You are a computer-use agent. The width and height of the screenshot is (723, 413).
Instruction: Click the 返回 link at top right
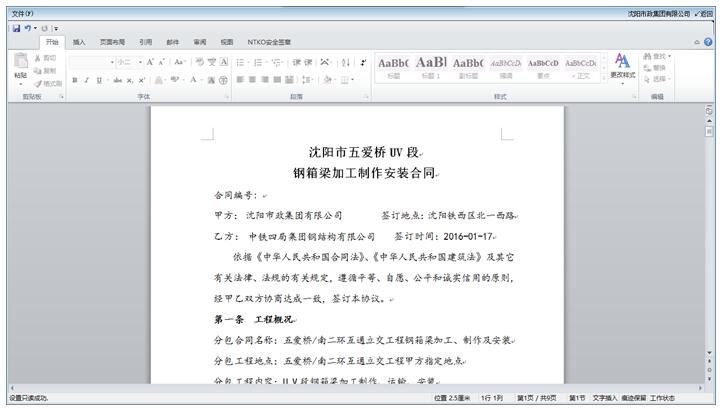[704, 14]
